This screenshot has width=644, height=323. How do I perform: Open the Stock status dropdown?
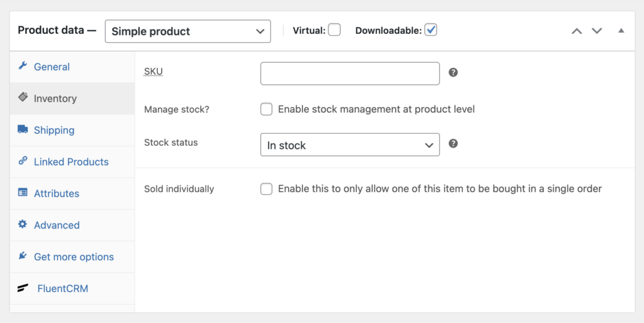tap(350, 145)
